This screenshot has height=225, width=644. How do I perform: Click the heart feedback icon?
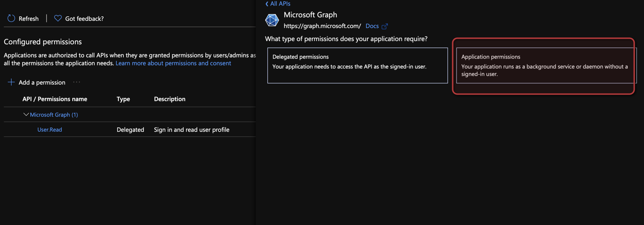click(x=58, y=18)
